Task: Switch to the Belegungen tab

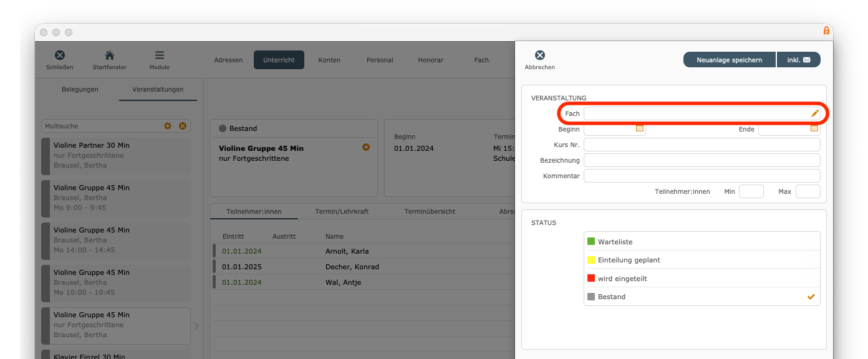Action: (x=80, y=89)
